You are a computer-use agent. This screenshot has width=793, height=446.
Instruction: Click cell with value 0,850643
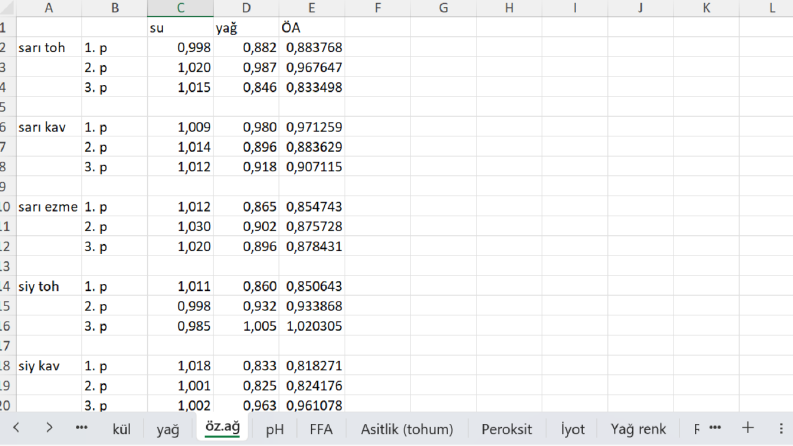312,286
